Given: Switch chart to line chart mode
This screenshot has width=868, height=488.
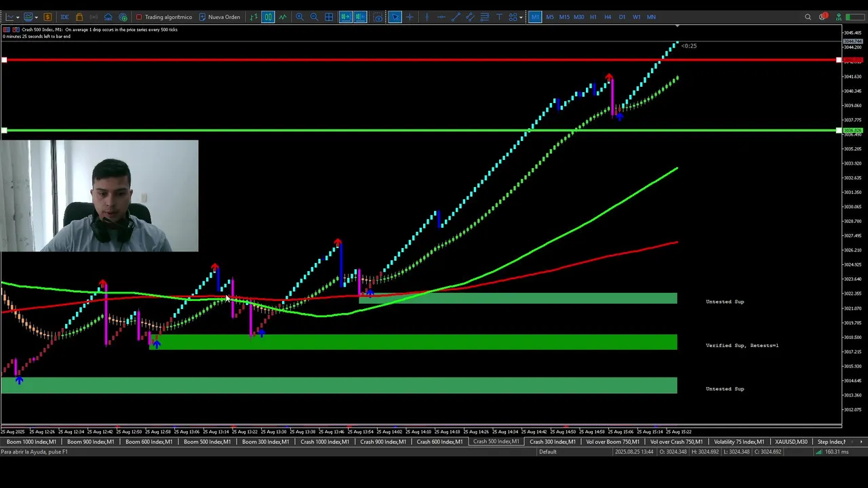Looking at the screenshot, I should tap(283, 17).
